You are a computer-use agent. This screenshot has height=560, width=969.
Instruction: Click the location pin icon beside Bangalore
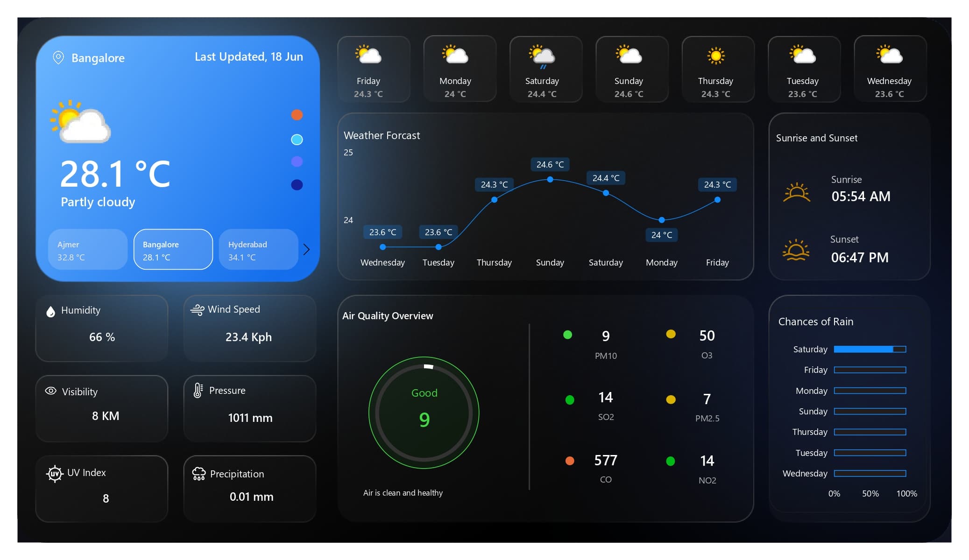coord(58,58)
